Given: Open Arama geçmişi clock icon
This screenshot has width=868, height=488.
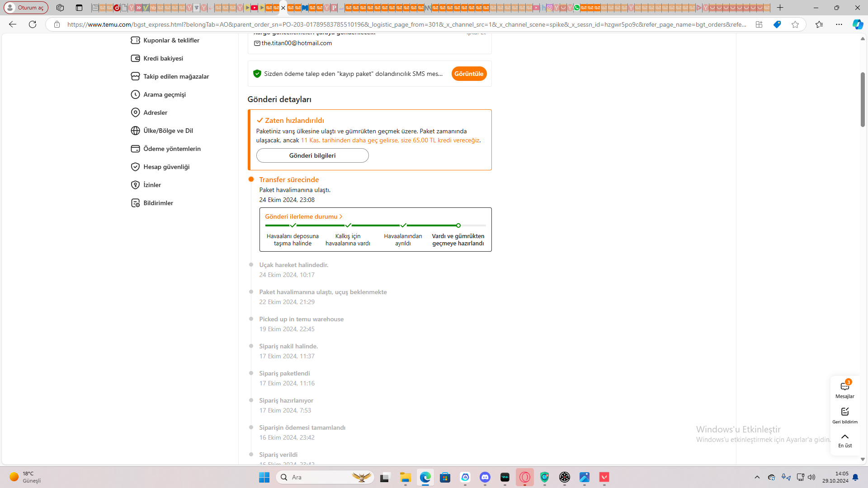Looking at the screenshot, I should [135, 94].
